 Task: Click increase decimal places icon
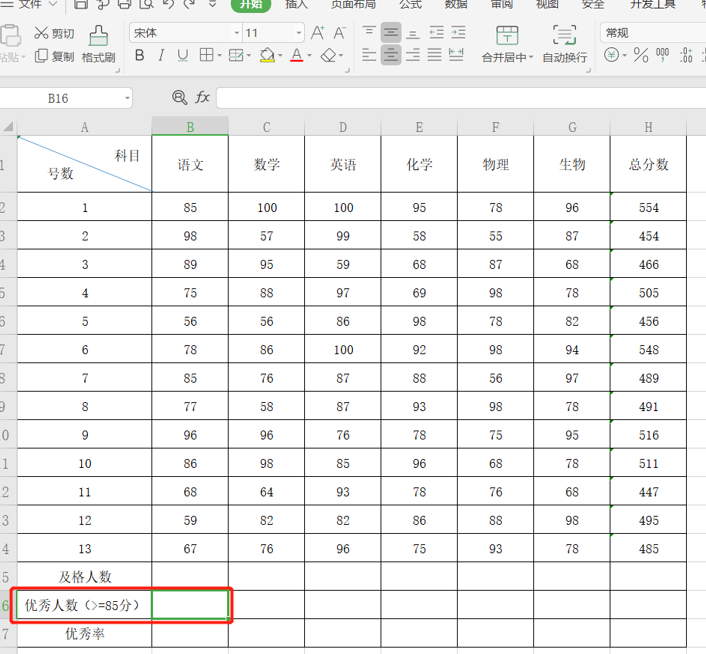coord(686,55)
